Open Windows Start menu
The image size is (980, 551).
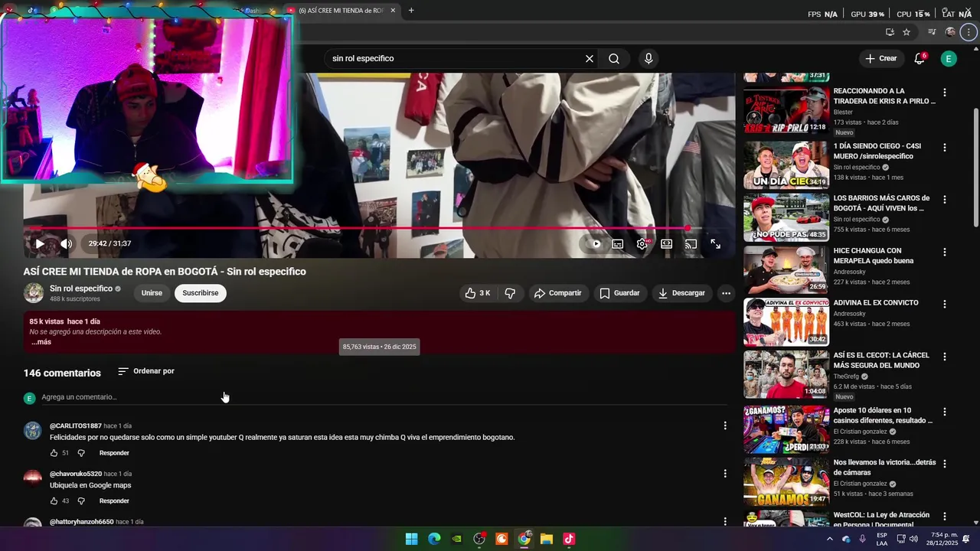tap(411, 539)
